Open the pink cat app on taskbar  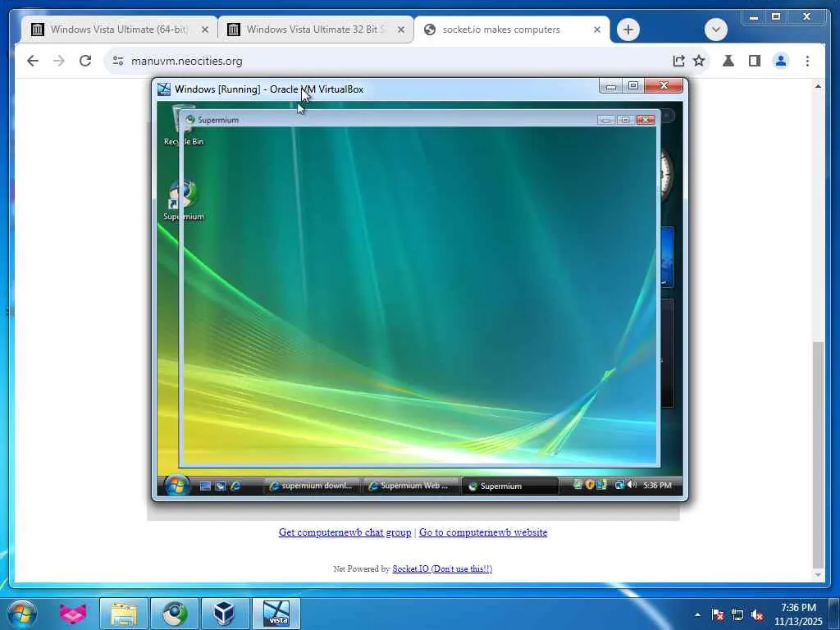click(73, 614)
